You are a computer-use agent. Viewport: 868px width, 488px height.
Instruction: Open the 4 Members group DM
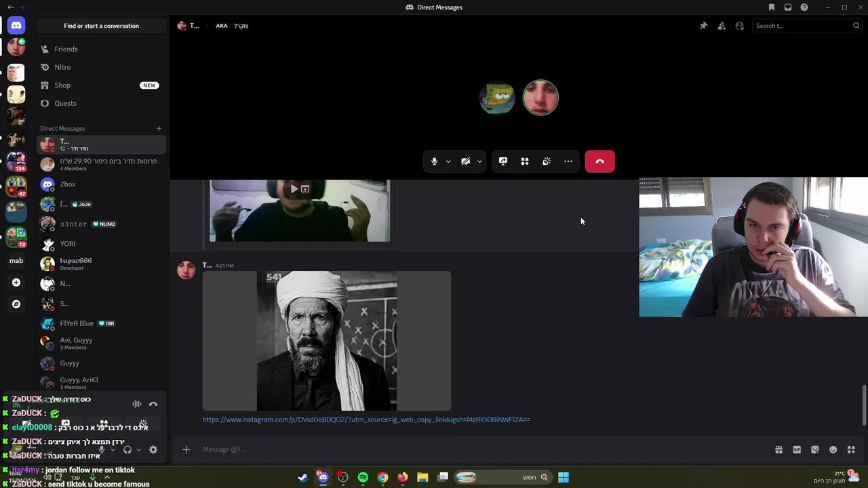101,165
